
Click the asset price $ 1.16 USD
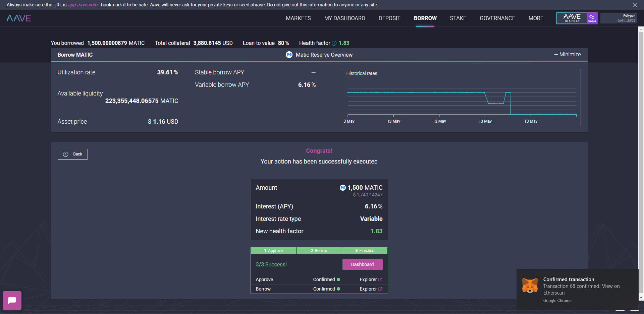click(163, 122)
